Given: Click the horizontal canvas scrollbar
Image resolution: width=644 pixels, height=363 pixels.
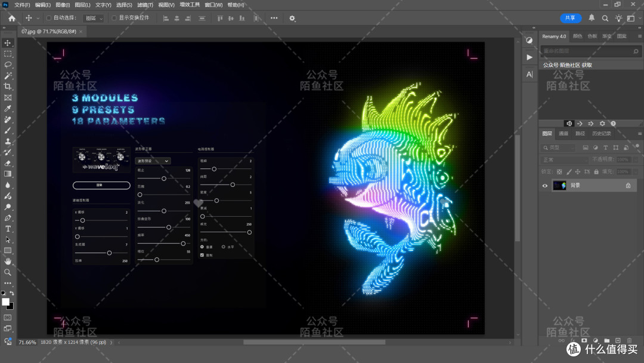Looking at the screenshot, I should point(314,342).
